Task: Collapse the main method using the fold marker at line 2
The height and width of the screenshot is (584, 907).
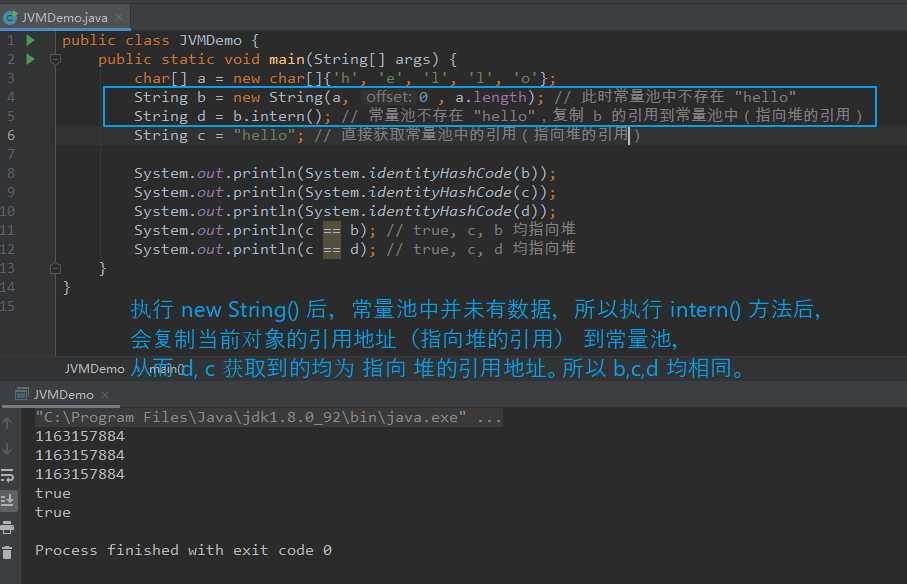Action: pos(56,59)
